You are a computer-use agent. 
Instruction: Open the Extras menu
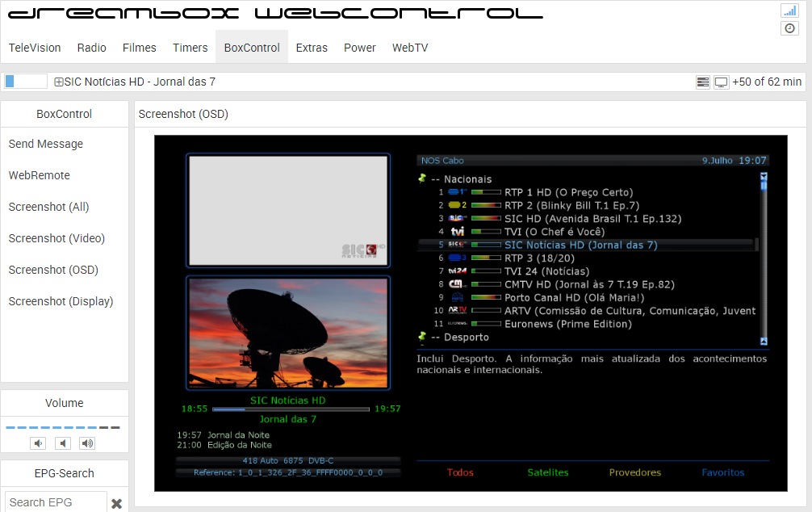point(312,48)
